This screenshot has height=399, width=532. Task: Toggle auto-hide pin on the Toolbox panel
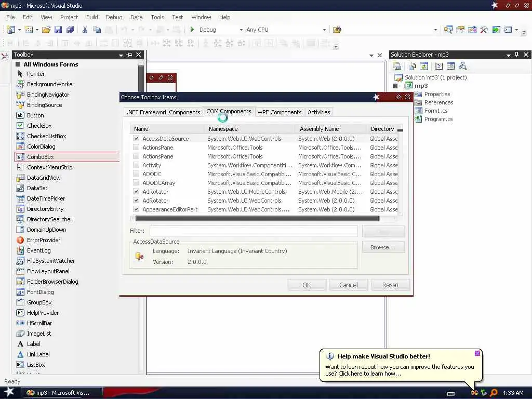click(129, 55)
